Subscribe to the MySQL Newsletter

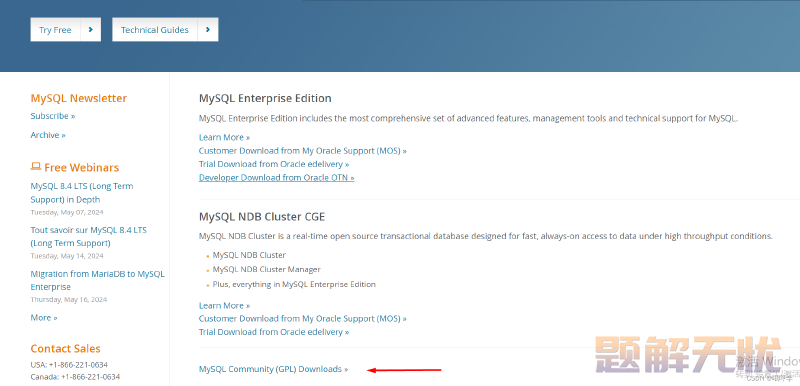pyautogui.click(x=53, y=116)
